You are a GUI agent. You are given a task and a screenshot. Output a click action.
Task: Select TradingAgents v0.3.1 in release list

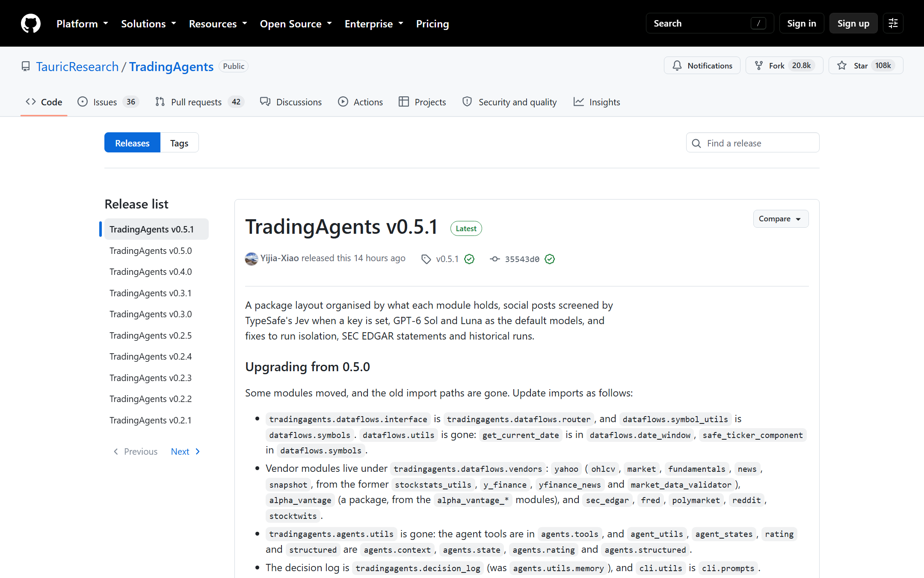coord(157,293)
